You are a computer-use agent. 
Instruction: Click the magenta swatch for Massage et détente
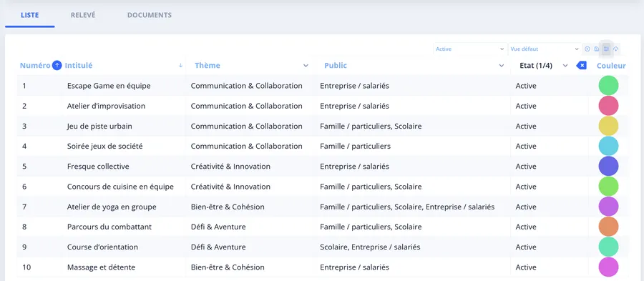(x=608, y=267)
